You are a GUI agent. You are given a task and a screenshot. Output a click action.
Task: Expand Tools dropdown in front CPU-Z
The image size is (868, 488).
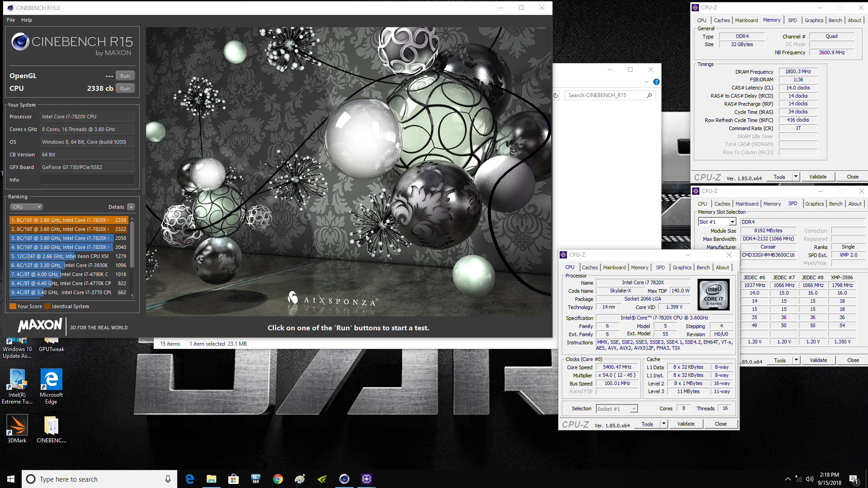click(x=664, y=424)
